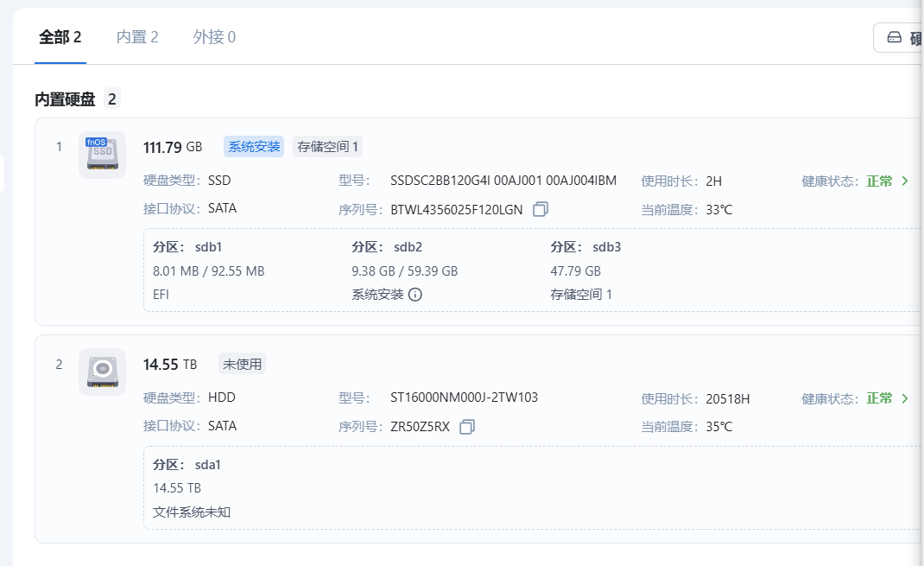924x566 pixels.
Task: Click partition label sdb3
Action: click(x=607, y=247)
